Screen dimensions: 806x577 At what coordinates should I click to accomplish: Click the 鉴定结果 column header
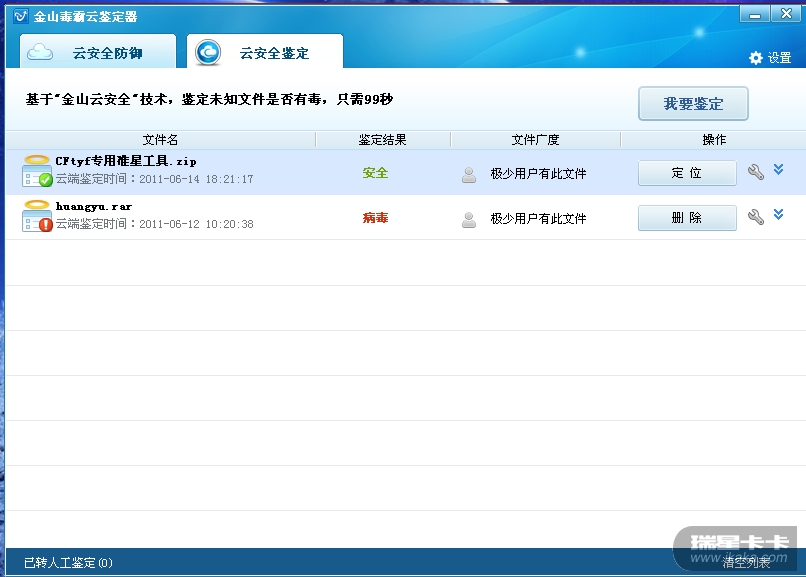[382, 140]
